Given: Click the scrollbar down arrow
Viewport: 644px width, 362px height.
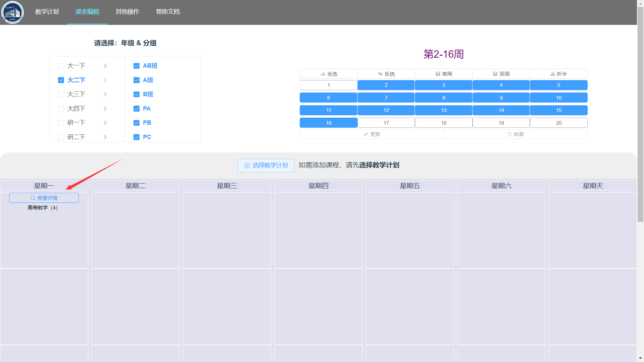Looking at the screenshot, I should (640, 358).
